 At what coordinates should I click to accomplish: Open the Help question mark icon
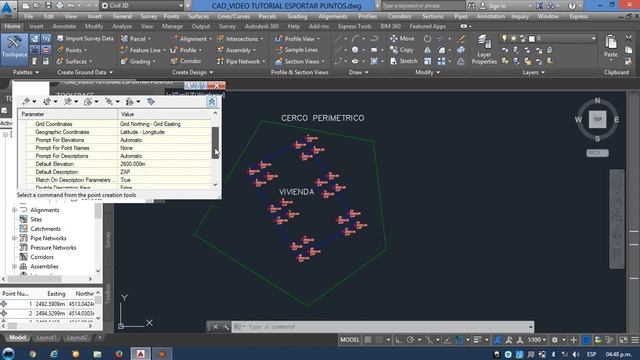pyautogui.click(x=572, y=6)
